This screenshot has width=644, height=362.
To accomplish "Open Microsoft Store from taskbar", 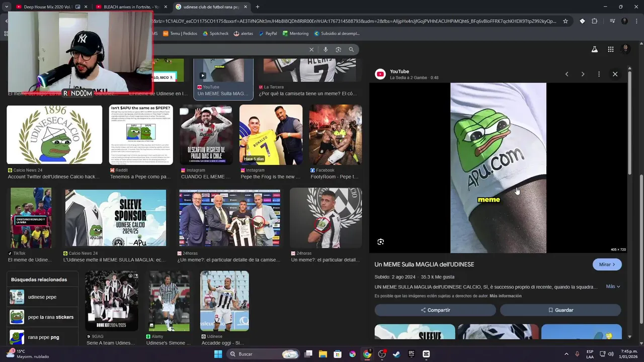I will click(338, 354).
